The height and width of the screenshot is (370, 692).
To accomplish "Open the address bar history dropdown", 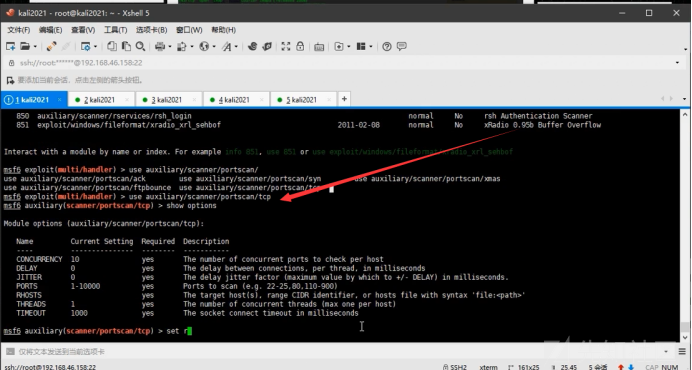I will click(677, 63).
